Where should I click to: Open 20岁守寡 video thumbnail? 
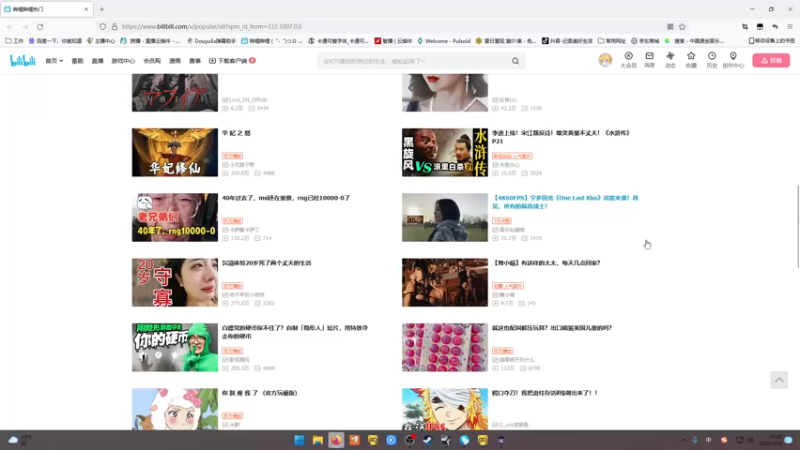tap(174, 282)
